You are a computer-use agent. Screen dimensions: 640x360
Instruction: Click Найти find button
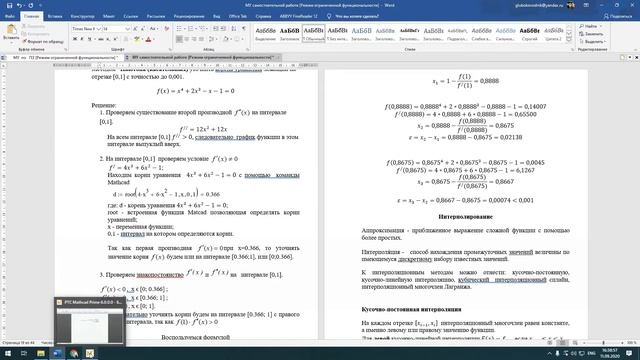590,26
